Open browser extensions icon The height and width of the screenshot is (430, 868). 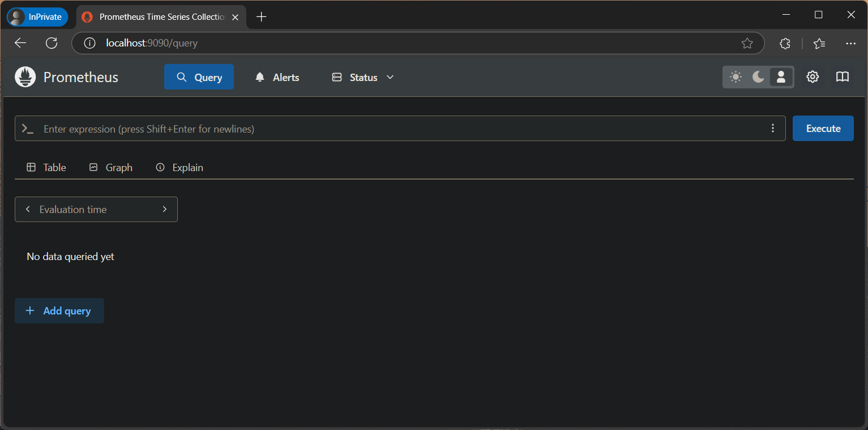click(x=785, y=43)
